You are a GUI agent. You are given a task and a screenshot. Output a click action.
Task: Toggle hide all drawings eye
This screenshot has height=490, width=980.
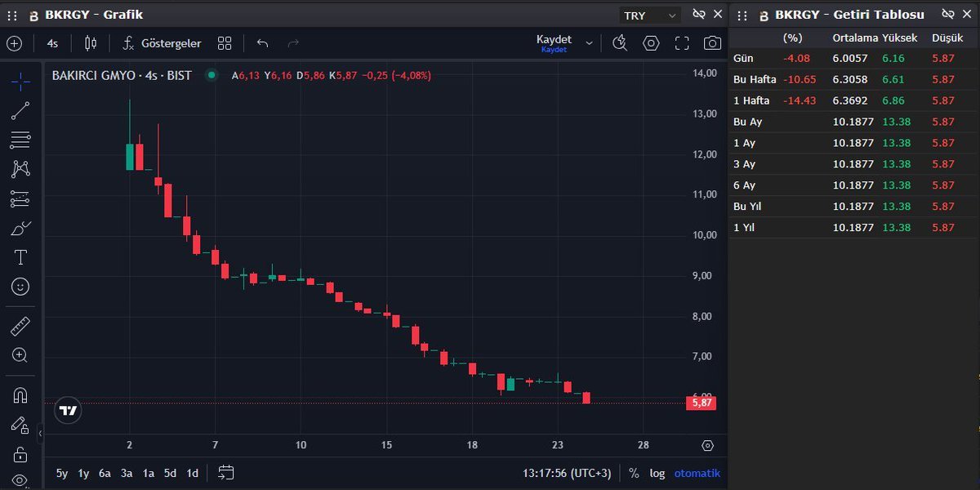[x=20, y=480]
